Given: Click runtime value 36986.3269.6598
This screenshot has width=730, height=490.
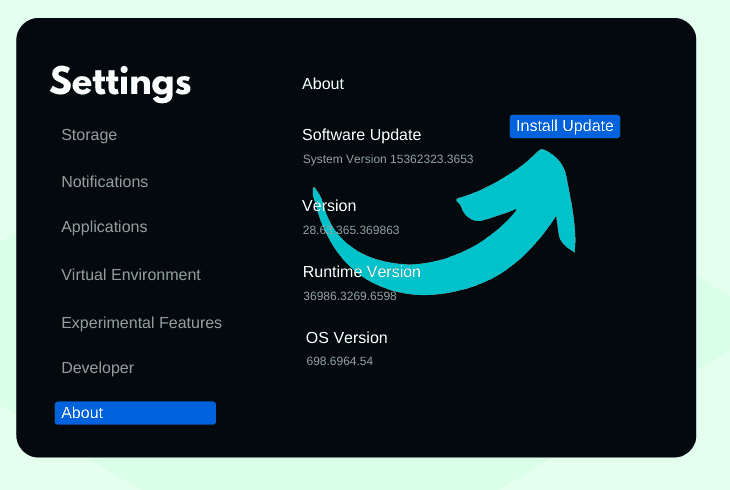Looking at the screenshot, I should [350, 296].
